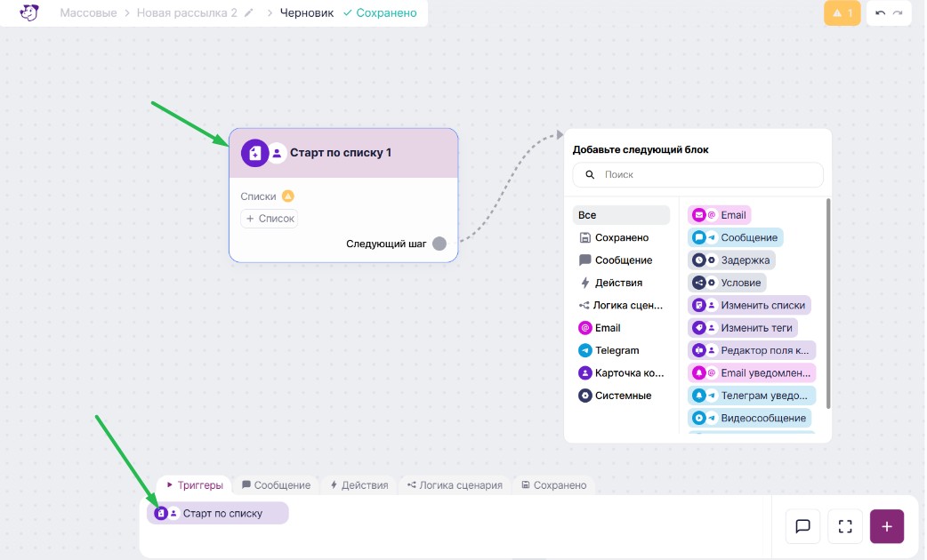Click the logo icon in top-left corner
This screenshot has width=927, height=560.
[x=29, y=13]
